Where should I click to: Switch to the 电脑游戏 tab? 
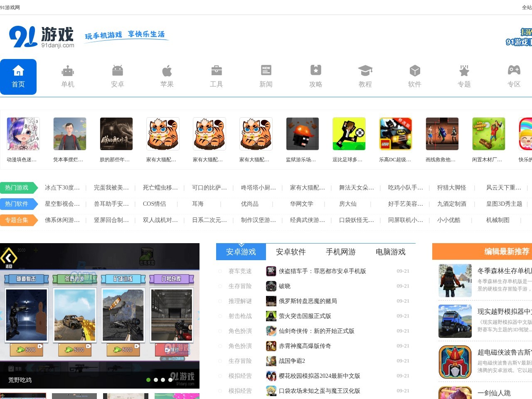coord(391,252)
